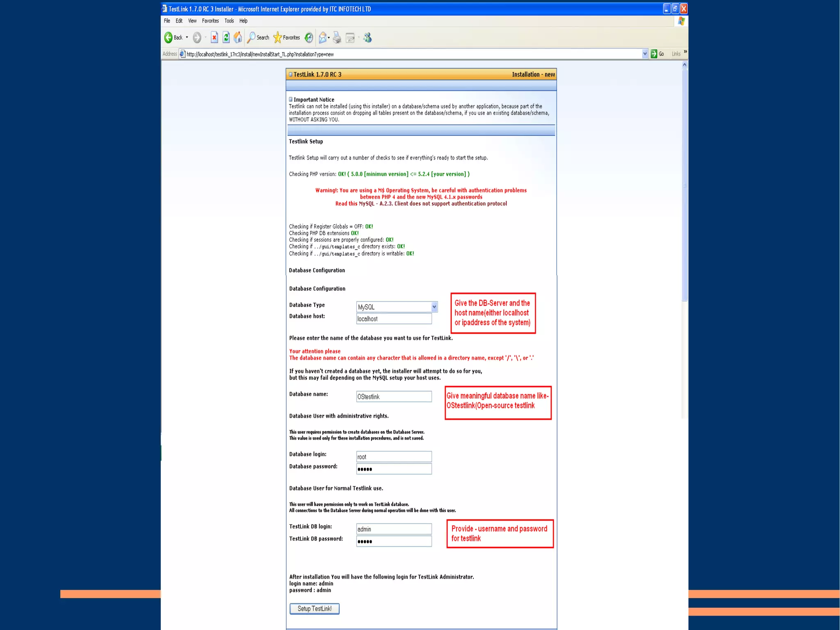Open the address bar dropdown
Image resolution: width=840 pixels, height=630 pixels.
645,54
